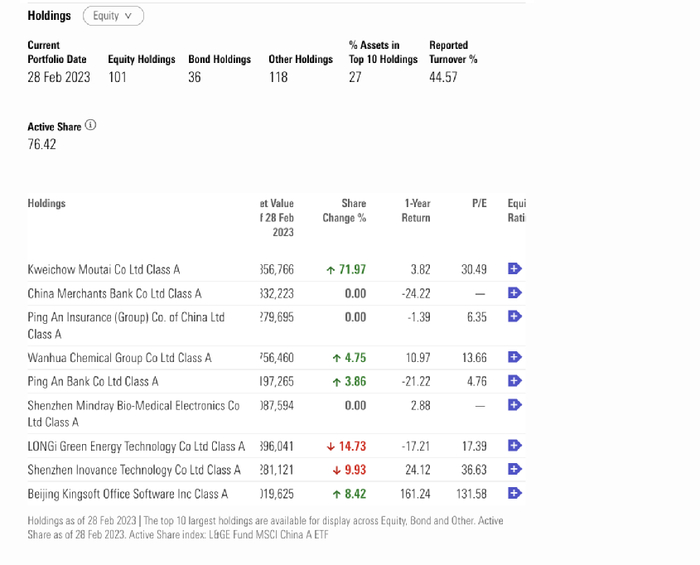The height and width of the screenshot is (565, 700).
Task: Click the rating icon for Shenzhen Mindray Bio-Medical
Action: (515, 405)
